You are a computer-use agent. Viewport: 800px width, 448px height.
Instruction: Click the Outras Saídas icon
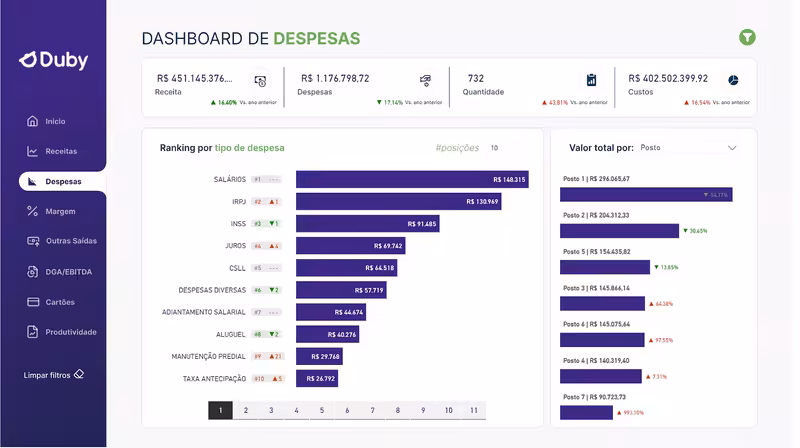pyautogui.click(x=33, y=241)
